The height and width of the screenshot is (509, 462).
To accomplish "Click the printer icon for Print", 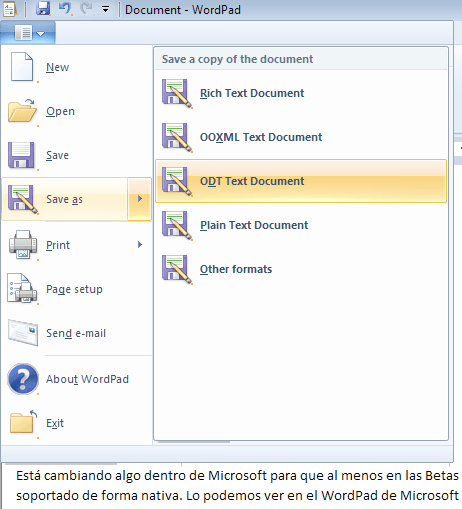I will pos(23,244).
